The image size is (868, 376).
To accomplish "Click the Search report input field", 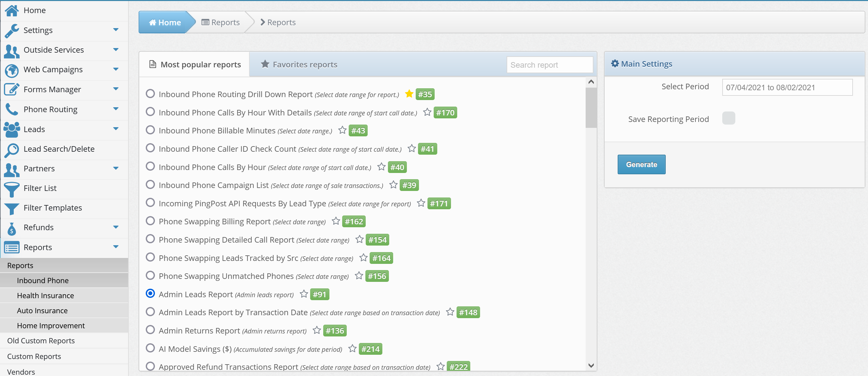I will 550,64.
